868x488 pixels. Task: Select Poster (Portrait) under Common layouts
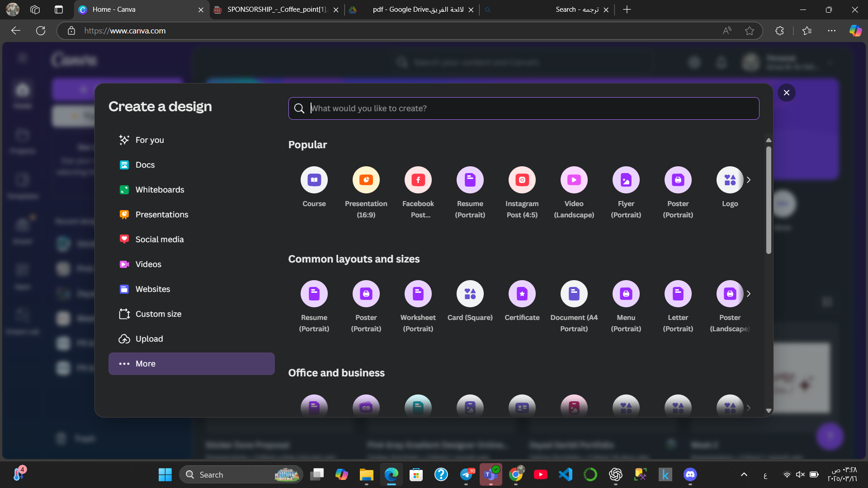[366, 294]
